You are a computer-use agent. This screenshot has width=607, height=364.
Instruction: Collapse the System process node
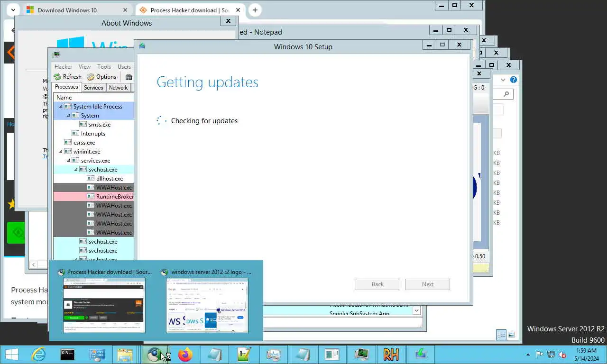(68, 116)
